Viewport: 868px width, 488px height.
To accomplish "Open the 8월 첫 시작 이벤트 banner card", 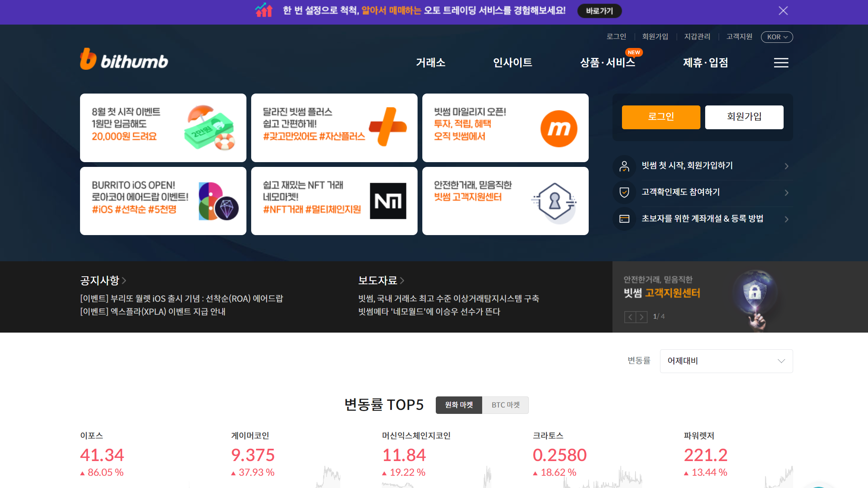I will pos(163,128).
